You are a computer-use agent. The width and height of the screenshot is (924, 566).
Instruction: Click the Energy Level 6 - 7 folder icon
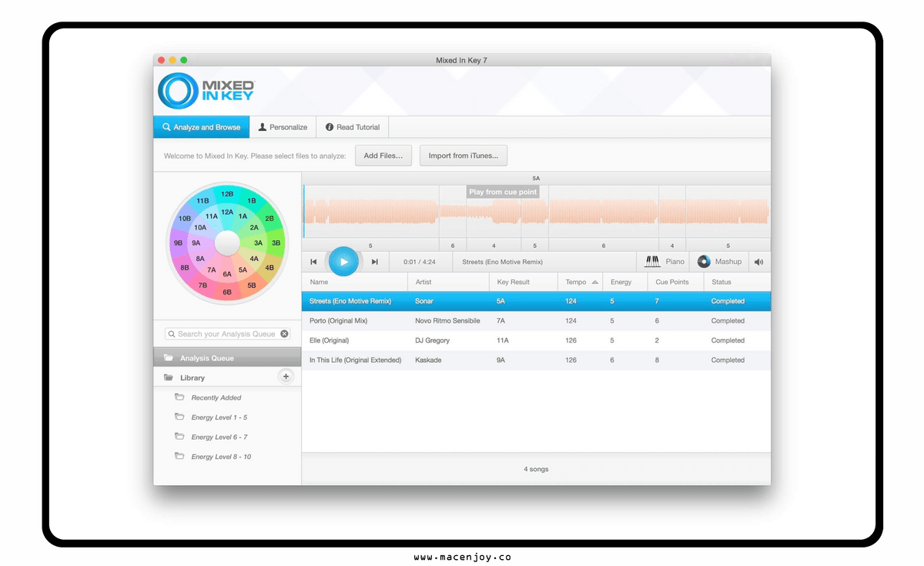(x=179, y=437)
